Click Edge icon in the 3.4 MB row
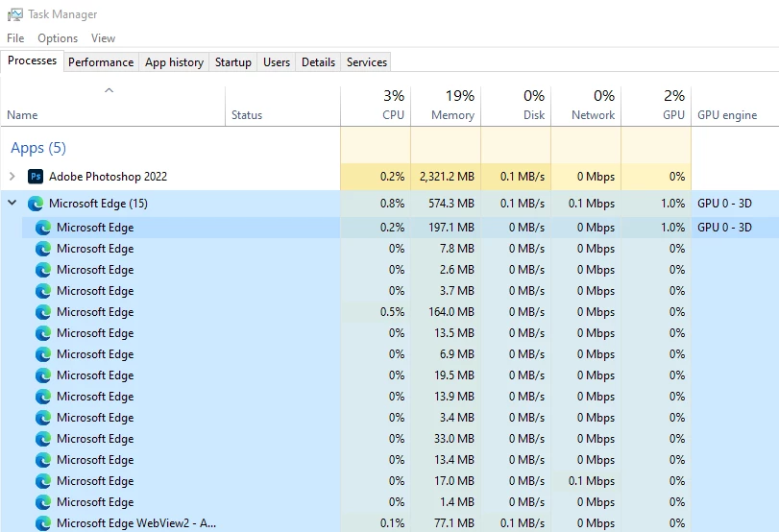The image size is (779, 532). click(x=43, y=418)
